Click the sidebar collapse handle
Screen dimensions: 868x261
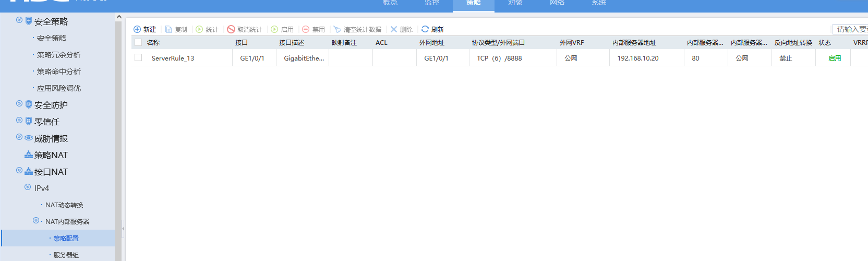coord(123,228)
